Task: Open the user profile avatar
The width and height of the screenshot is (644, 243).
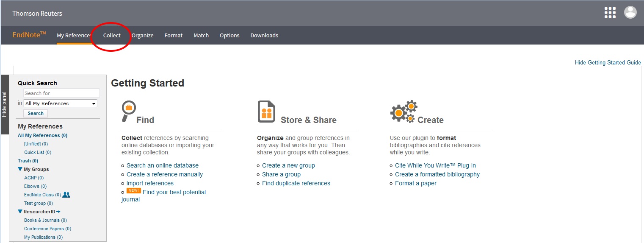Action: 630,12
